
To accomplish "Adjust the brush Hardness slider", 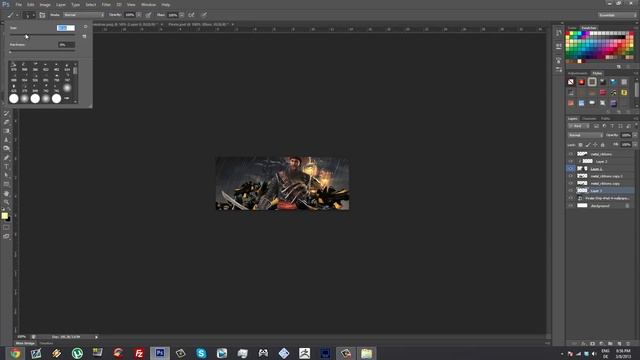I will (x=42, y=52).
